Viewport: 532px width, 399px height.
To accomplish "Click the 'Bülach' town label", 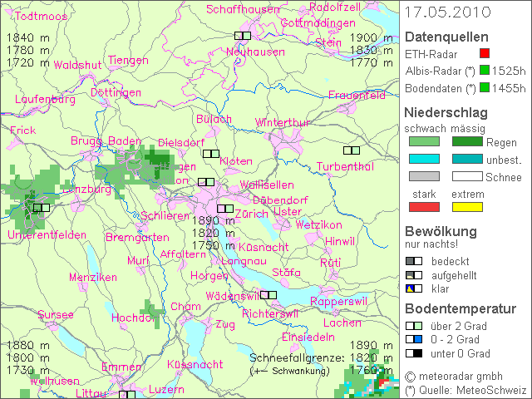I will 214,119.
